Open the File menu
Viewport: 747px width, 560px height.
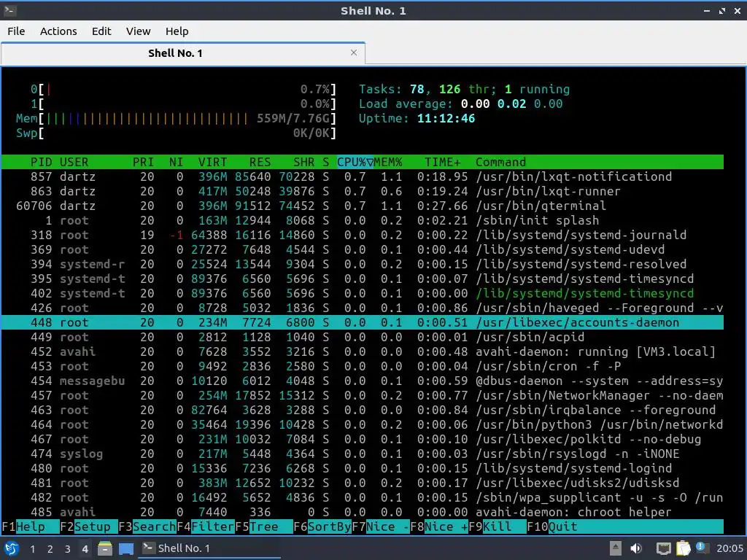(x=16, y=31)
